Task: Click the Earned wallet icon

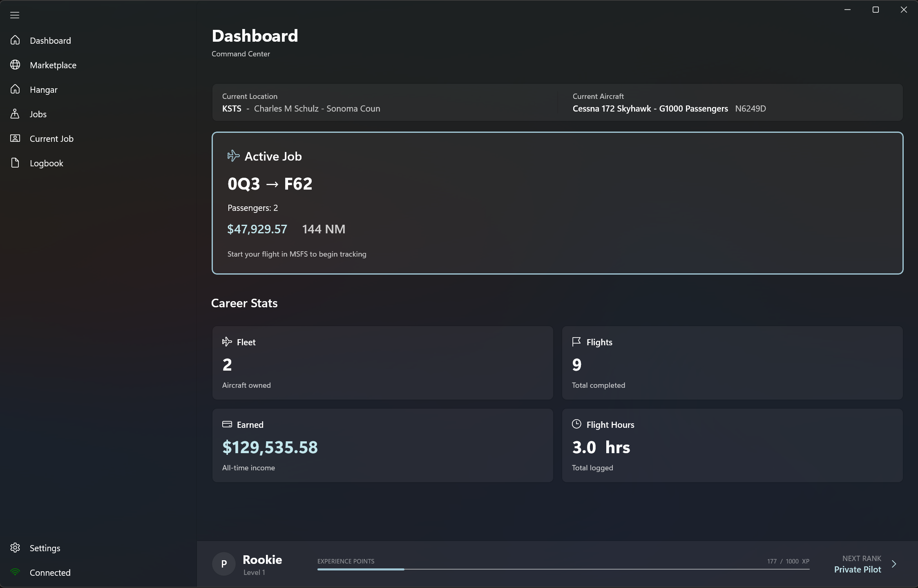Action: click(x=227, y=424)
